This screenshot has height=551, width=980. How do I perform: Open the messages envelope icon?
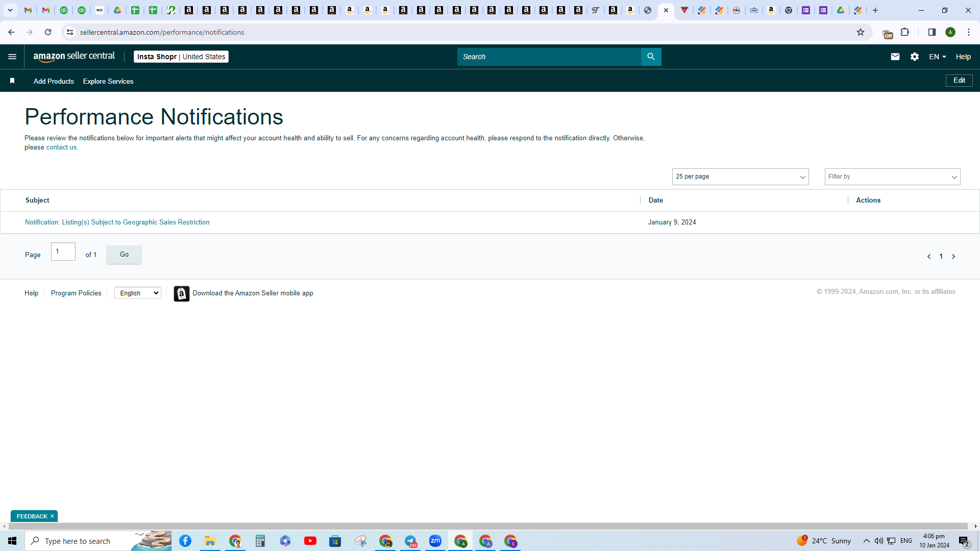click(895, 57)
